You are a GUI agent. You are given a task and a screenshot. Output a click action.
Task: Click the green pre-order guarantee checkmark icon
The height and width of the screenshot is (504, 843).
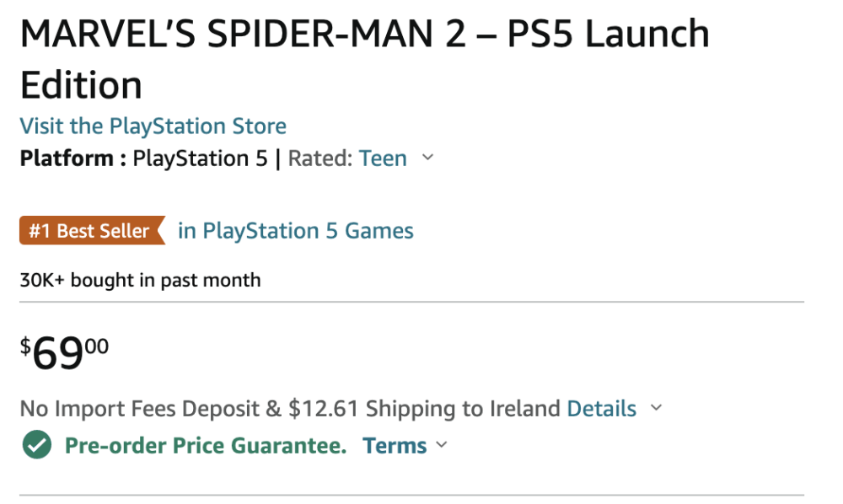point(36,446)
